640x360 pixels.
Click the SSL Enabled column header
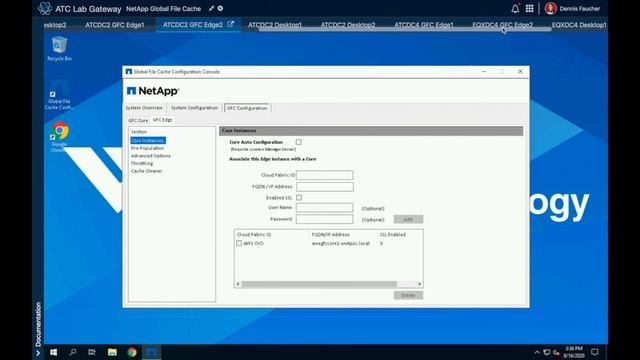click(393, 235)
